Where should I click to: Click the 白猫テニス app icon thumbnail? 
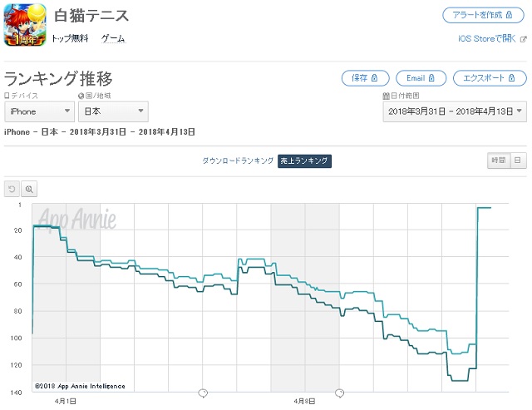pos(25,24)
